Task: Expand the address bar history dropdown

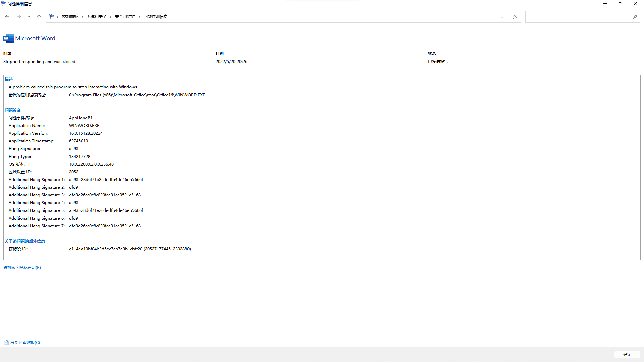Action: tap(502, 17)
